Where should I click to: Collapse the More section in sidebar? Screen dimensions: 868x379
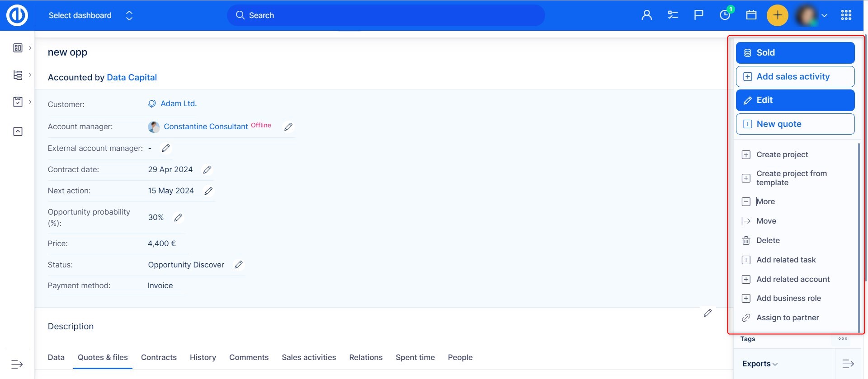[765, 201]
